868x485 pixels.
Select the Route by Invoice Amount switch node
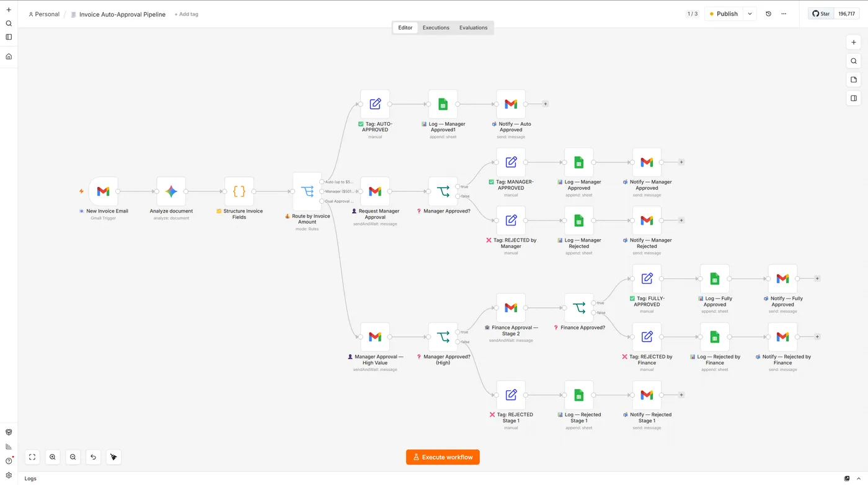(307, 191)
